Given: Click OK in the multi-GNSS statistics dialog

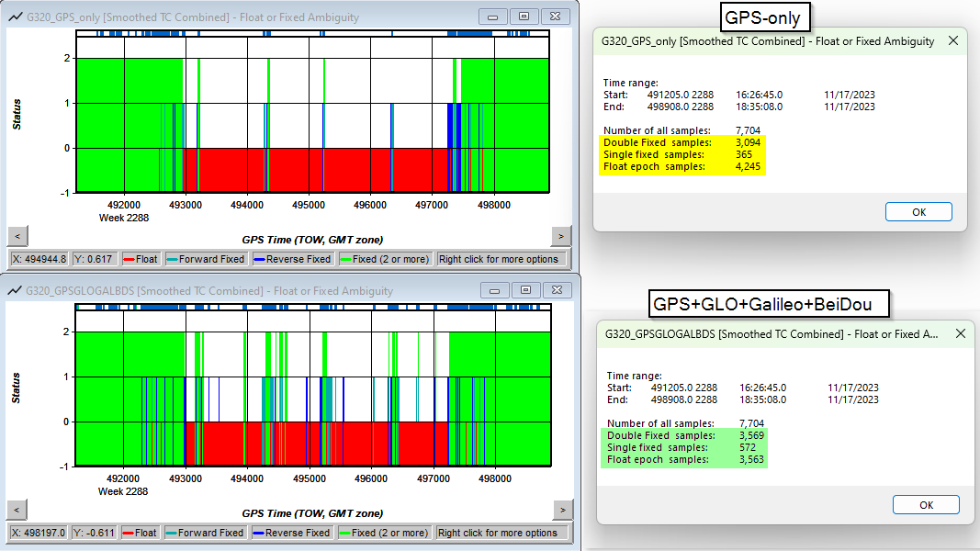Looking at the screenshot, I should (926, 505).
